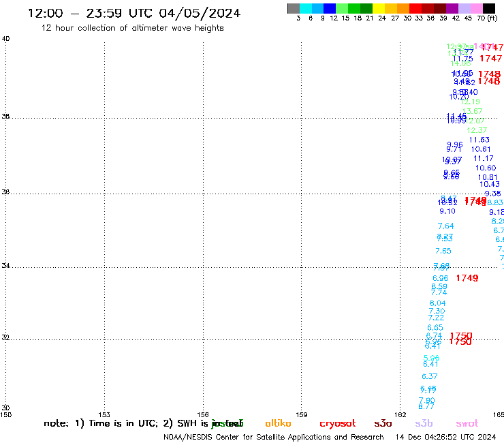This screenshot has height=443, width=504.
Task: Select the yellow swatch in the wave height legend
Action: point(379,8)
